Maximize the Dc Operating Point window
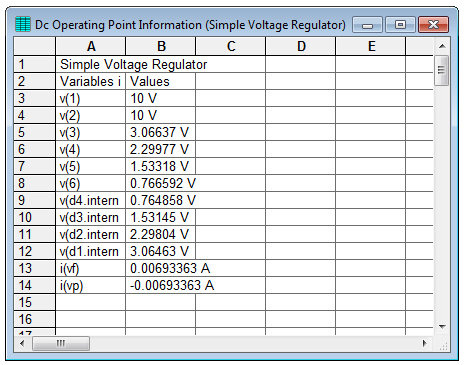Viewport: 464px width, 365px height. [x=400, y=25]
